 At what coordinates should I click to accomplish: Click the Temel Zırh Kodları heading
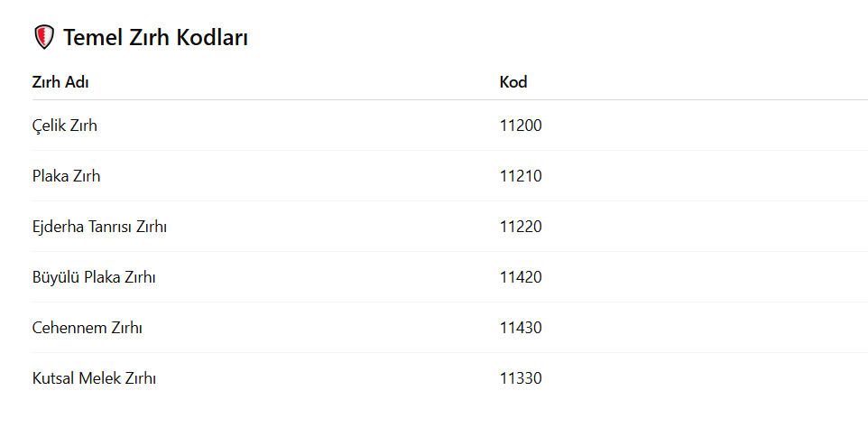(155, 38)
